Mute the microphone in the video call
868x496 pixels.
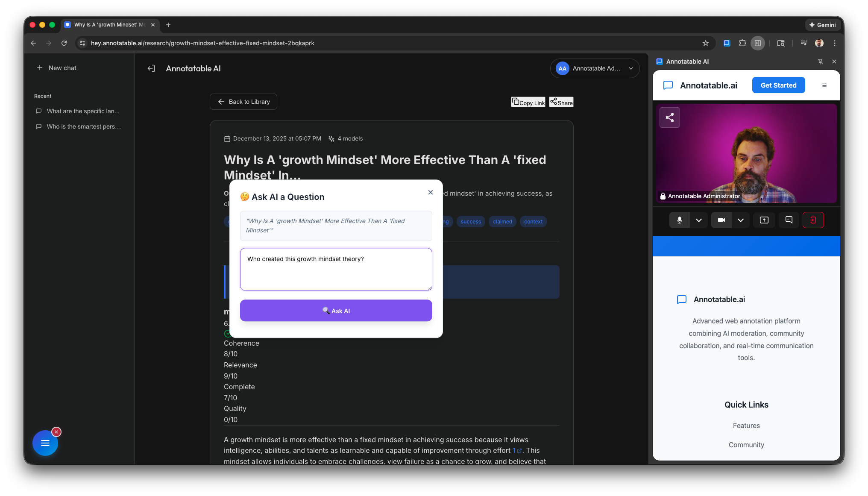pyautogui.click(x=679, y=220)
